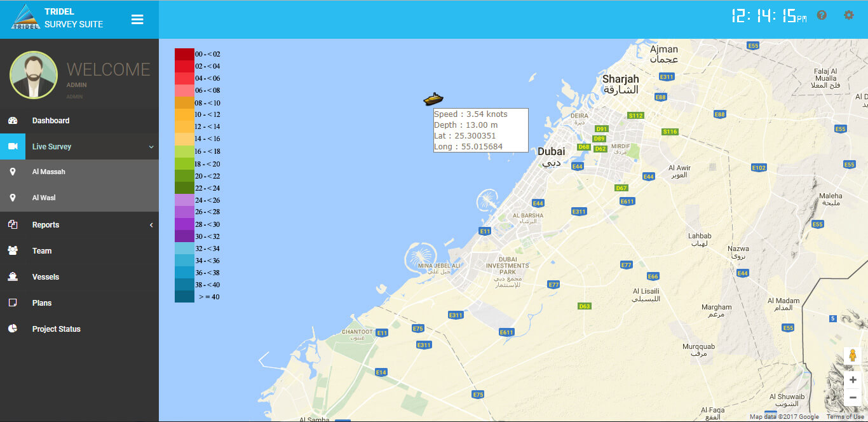This screenshot has width=868, height=422.
Task: Click the 14 - < 16 legend label
Action: click(x=208, y=139)
